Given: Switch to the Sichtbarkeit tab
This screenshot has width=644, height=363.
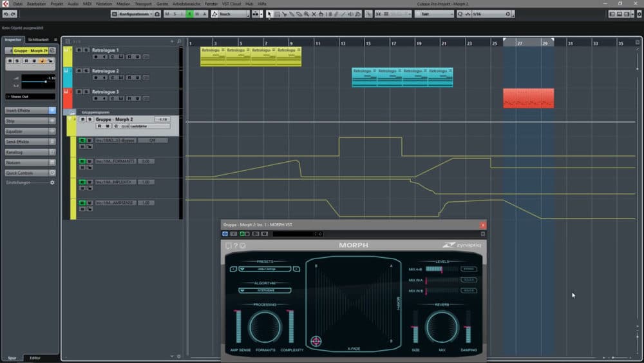Looking at the screenshot, I should (38, 40).
